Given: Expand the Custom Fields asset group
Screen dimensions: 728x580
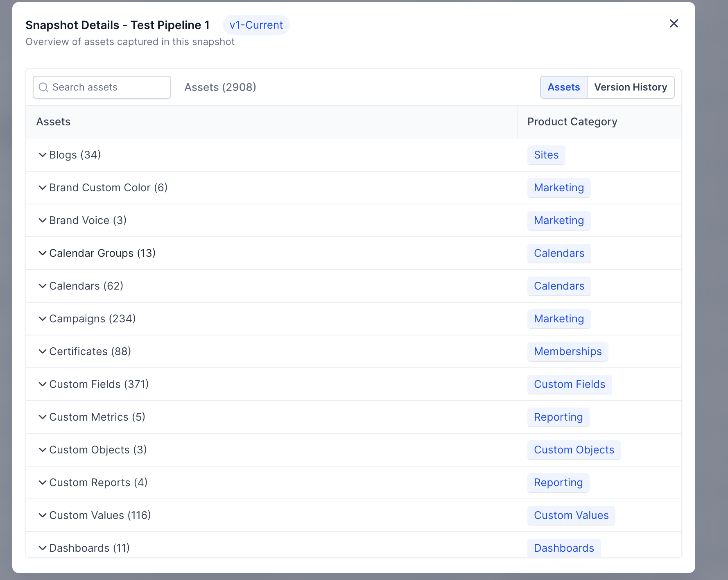Looking at the screenshot, I should coord(43,384).
